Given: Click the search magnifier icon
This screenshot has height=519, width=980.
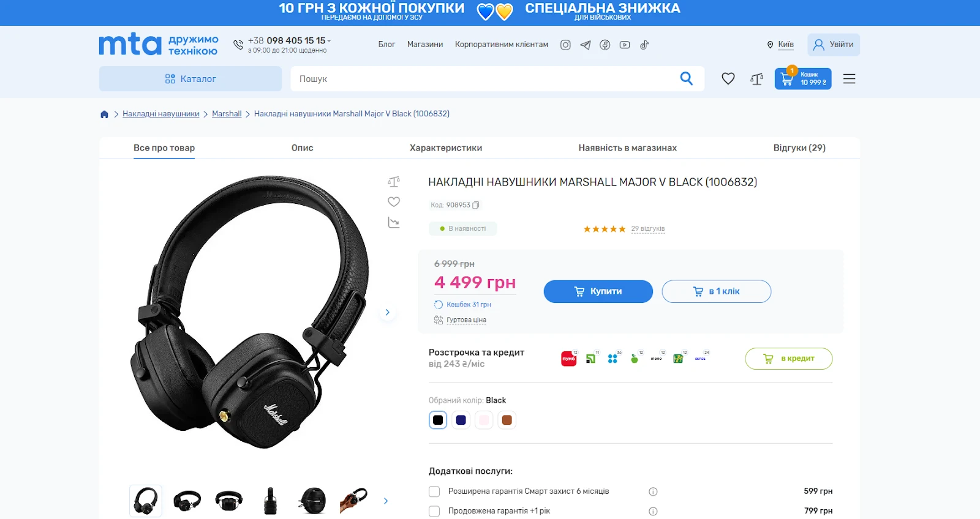Looking at the screenshot, I should (686, 78).
